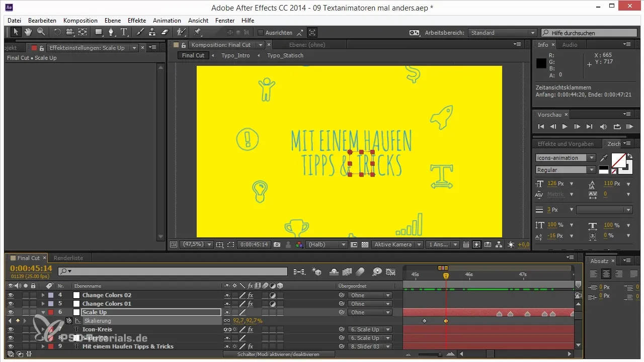This screenshot has height=362, width=644.
Task: Select the Unified Camera tool
Action: coord(70,32)
